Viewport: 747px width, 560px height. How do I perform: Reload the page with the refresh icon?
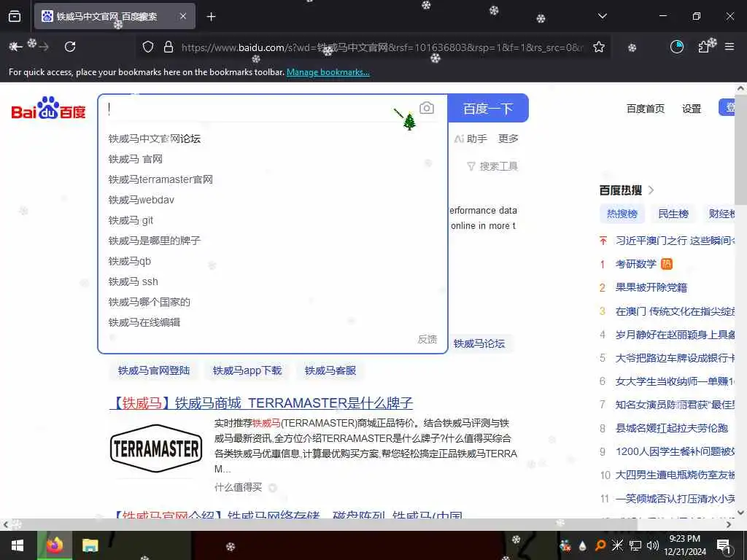(x=70, y=47)
